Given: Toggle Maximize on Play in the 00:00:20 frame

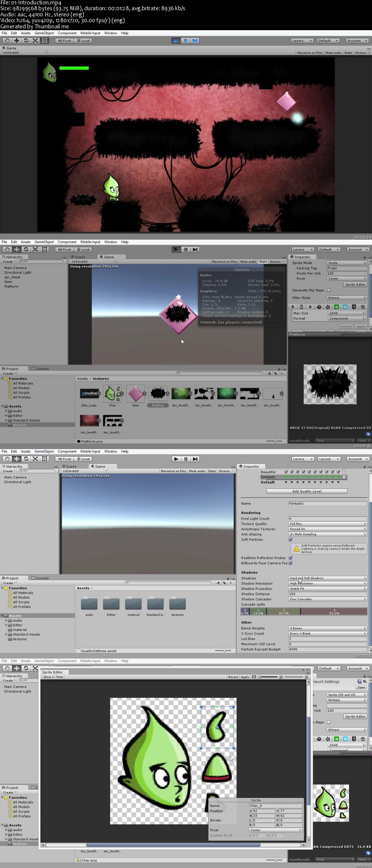Looking at the screenshot, I should coord(310,53).
